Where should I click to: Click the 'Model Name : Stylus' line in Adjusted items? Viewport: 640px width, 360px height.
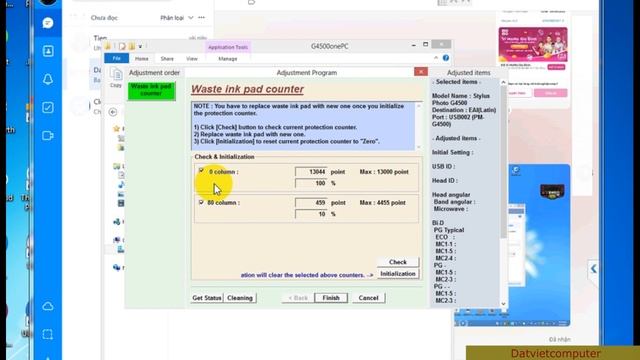point(461,96)
